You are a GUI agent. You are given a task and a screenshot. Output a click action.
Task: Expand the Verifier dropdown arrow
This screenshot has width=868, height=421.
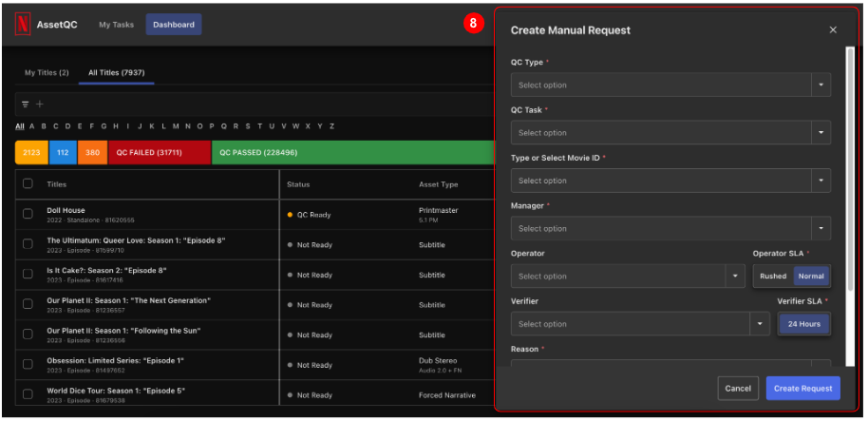pos(760,324)
